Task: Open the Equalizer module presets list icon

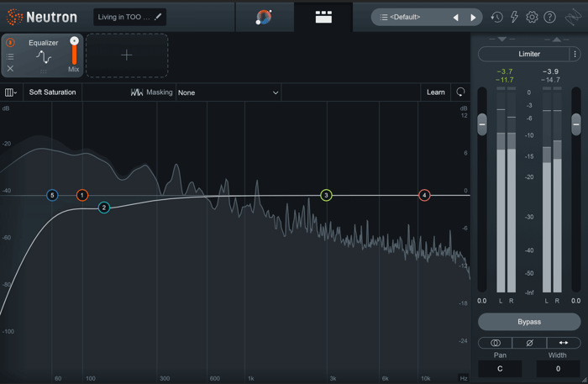Action: [x=10, y=56]
